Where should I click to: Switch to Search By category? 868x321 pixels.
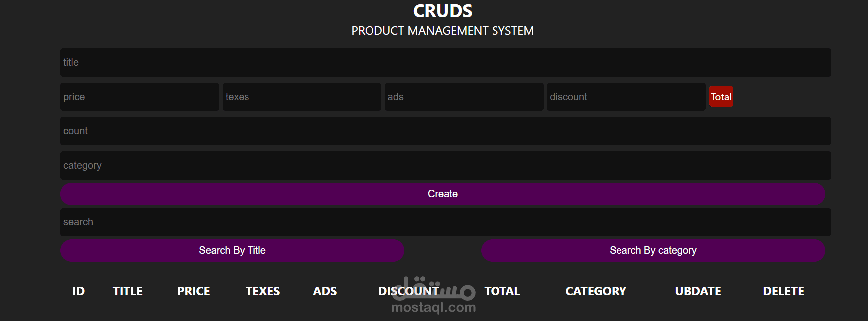(653, 250)
